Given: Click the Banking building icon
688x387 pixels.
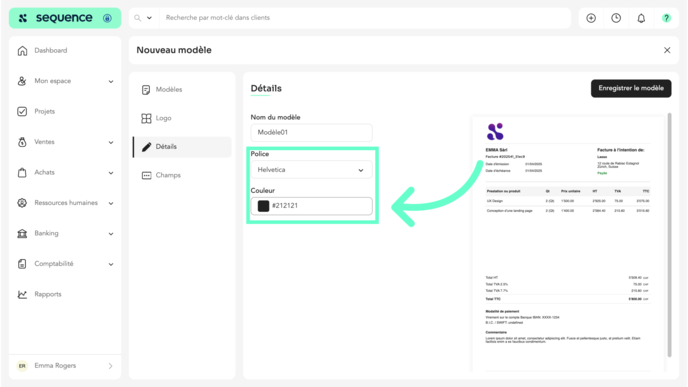Looking at the screenshot, I should click(x=22, y=233).
